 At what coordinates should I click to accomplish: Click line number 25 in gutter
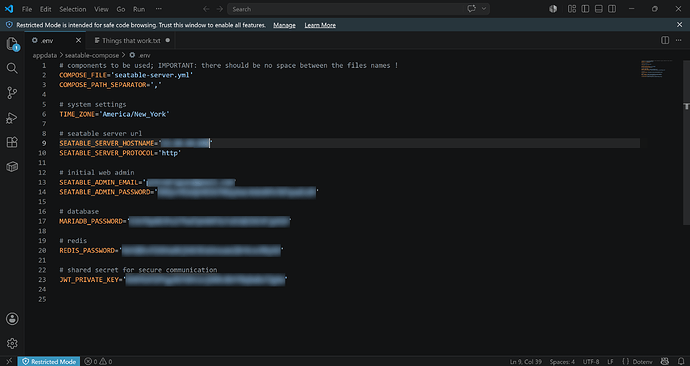click(42, 299)
